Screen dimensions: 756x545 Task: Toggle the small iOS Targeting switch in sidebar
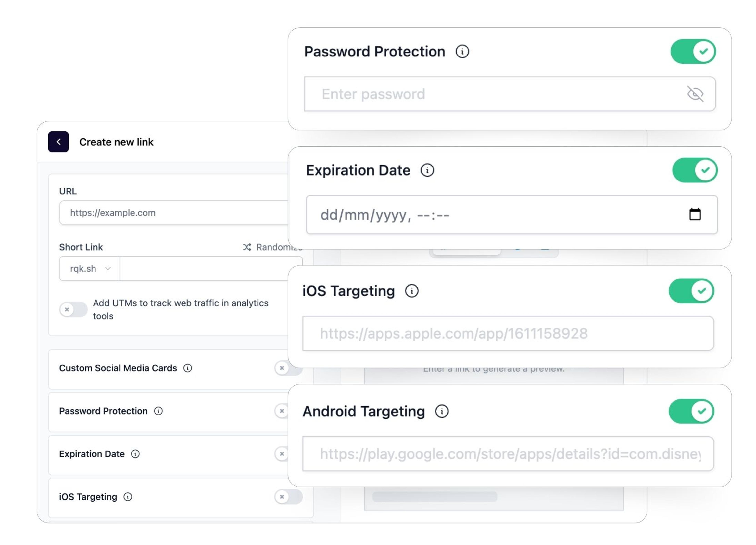point(288,497)
